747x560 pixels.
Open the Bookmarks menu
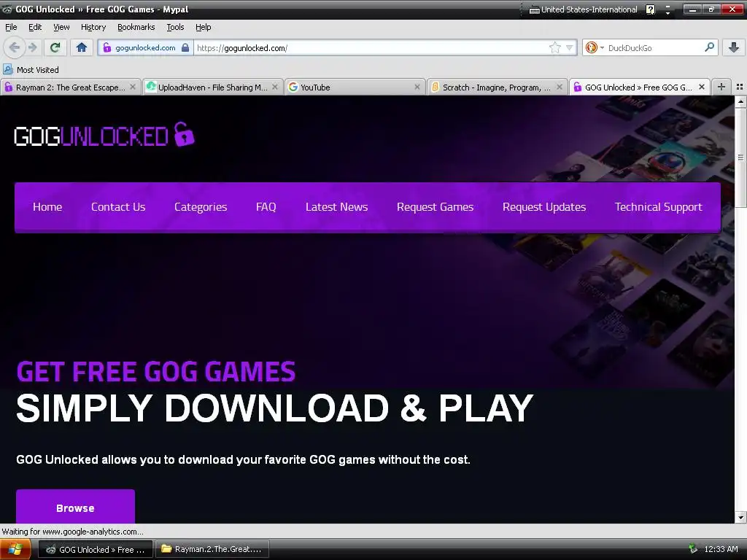coord(136,27)
